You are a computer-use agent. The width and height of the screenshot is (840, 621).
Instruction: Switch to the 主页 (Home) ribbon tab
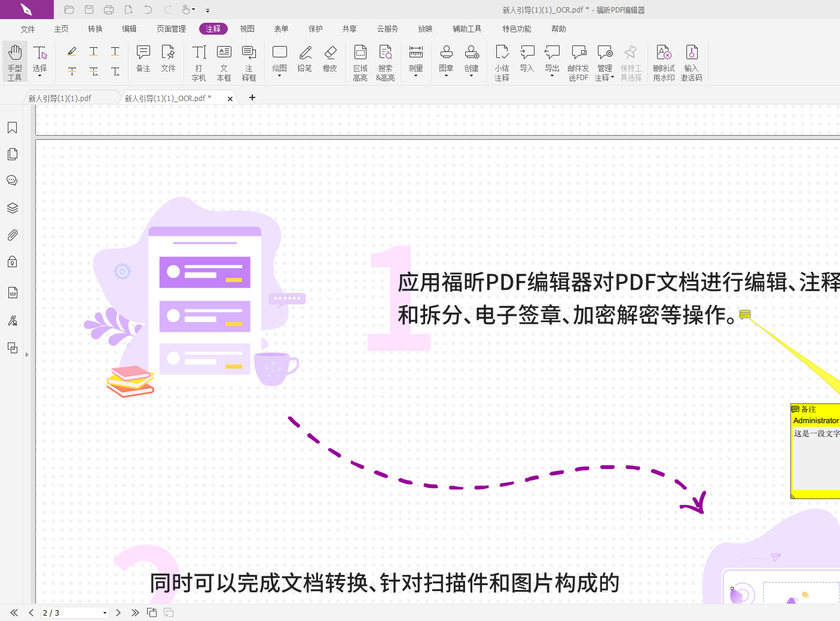coord(62,29)
